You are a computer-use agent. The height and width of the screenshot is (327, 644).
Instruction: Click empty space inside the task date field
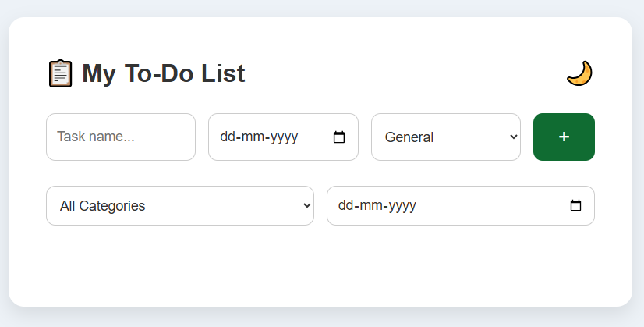pos(316,137)
